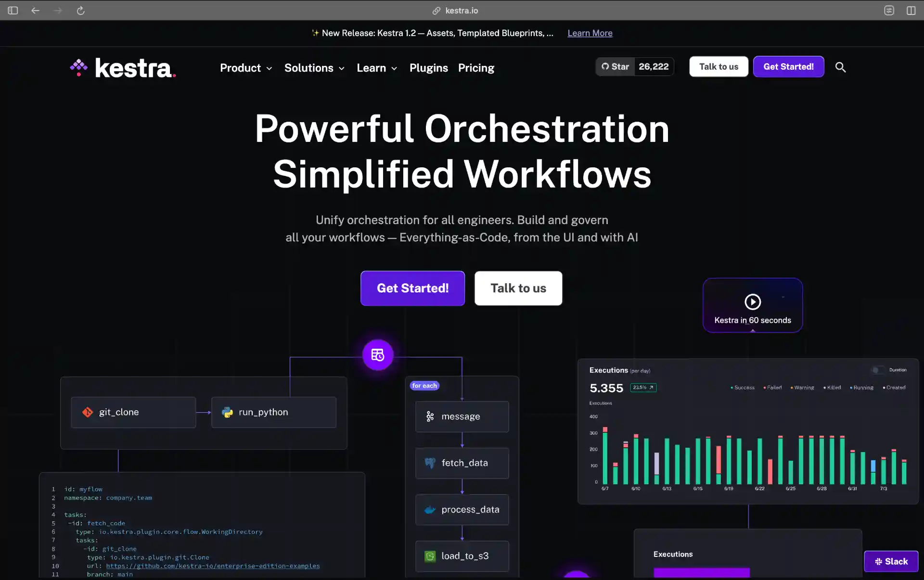The image size is (924, 580).
Task: Show the browser sidebar panel icon
Action: (x=13, y=11)
